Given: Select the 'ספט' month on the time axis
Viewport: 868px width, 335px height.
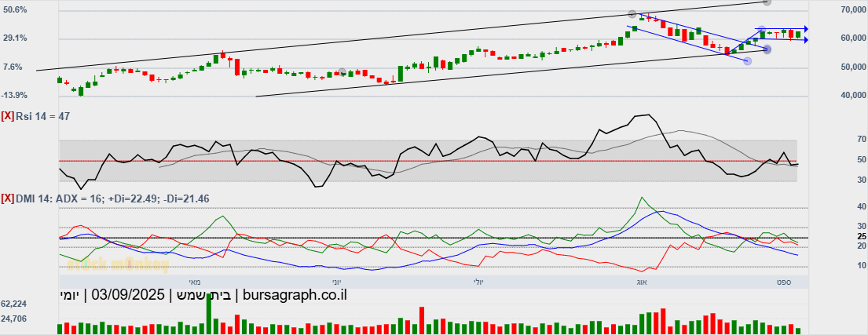Looking at the screenshot, I should [783, 282].
